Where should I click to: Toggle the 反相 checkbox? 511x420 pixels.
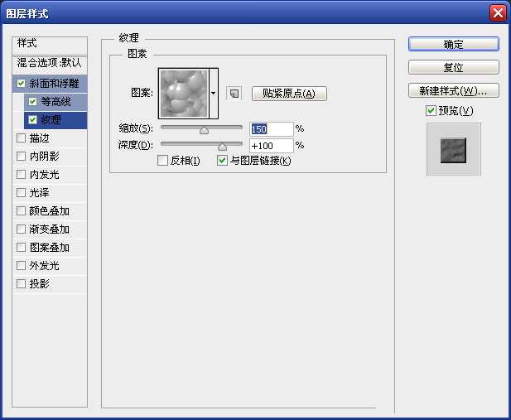point(163,161)
